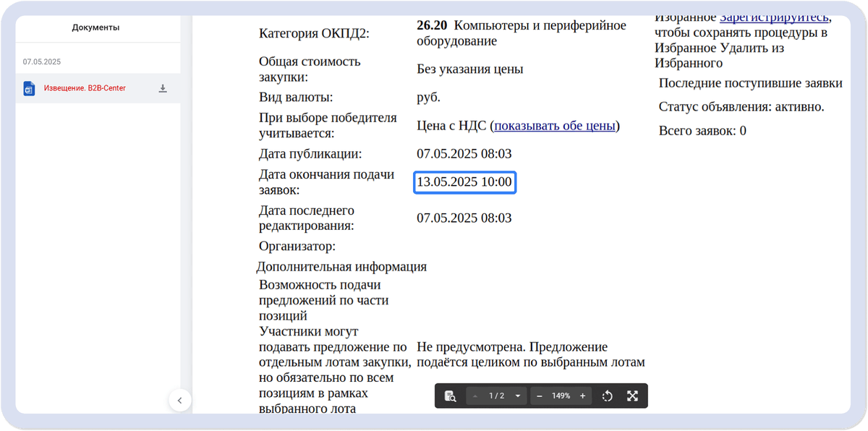Click the Документы panel heading
This screenshot has width=868, height=431.
pos(95,27)
